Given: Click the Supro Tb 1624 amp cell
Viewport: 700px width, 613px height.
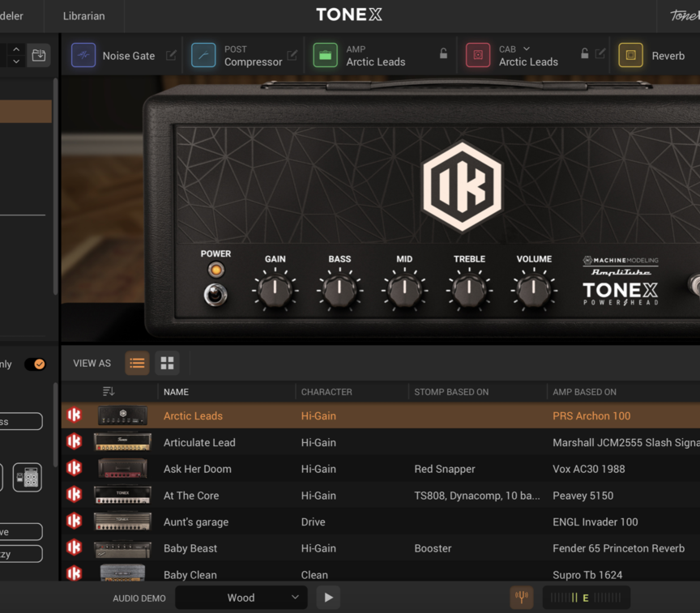Looking at the screenshot, I should tap(587, 575).
